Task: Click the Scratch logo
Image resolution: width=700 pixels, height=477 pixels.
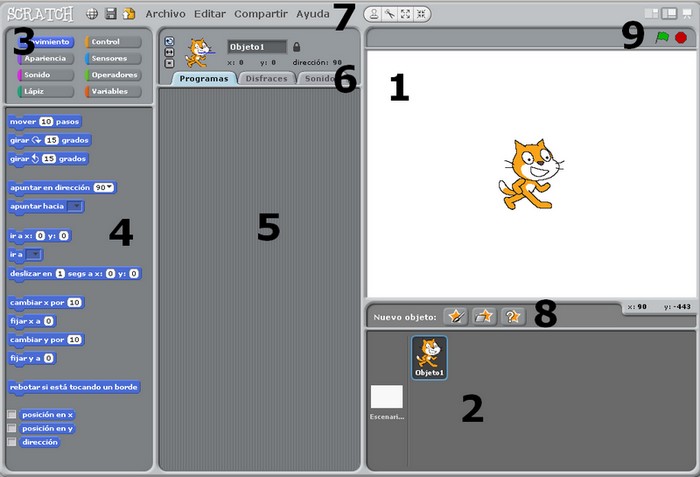Action: [40, 14]
